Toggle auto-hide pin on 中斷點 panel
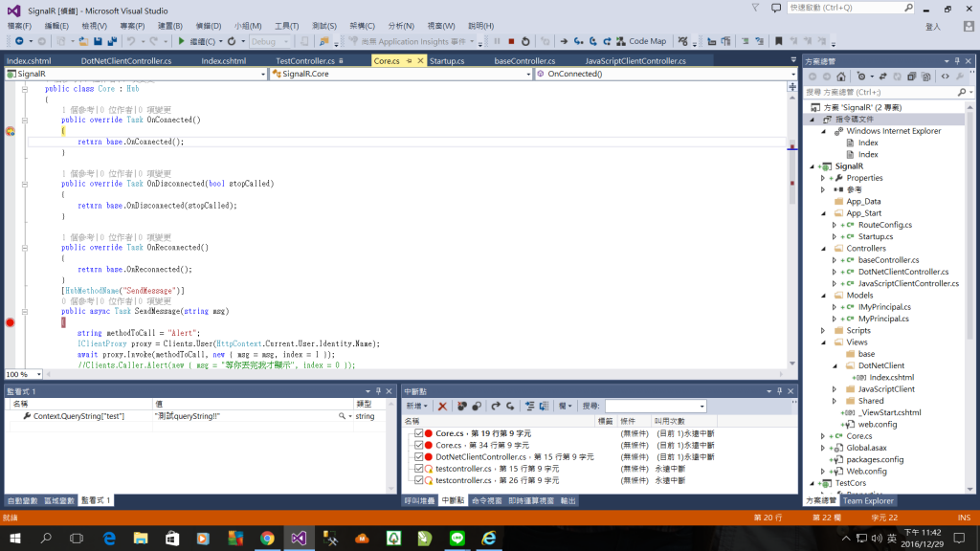The height and width of the screenshot is (551, 980). [779, 391]
